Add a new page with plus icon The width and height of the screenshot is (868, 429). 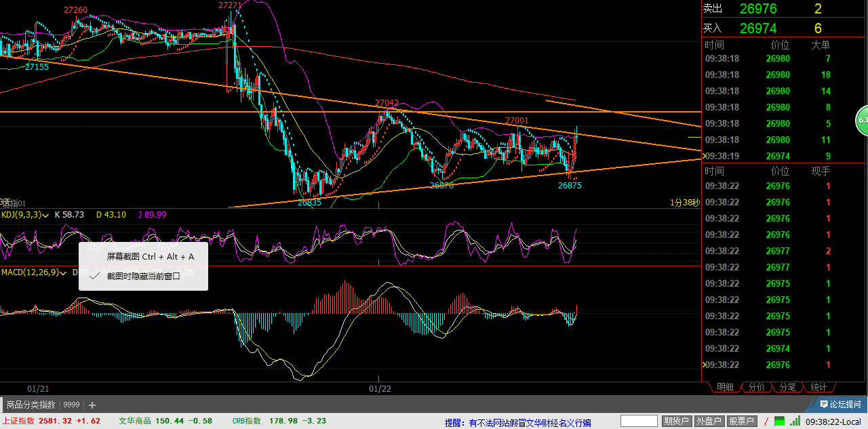click(92, 405)
